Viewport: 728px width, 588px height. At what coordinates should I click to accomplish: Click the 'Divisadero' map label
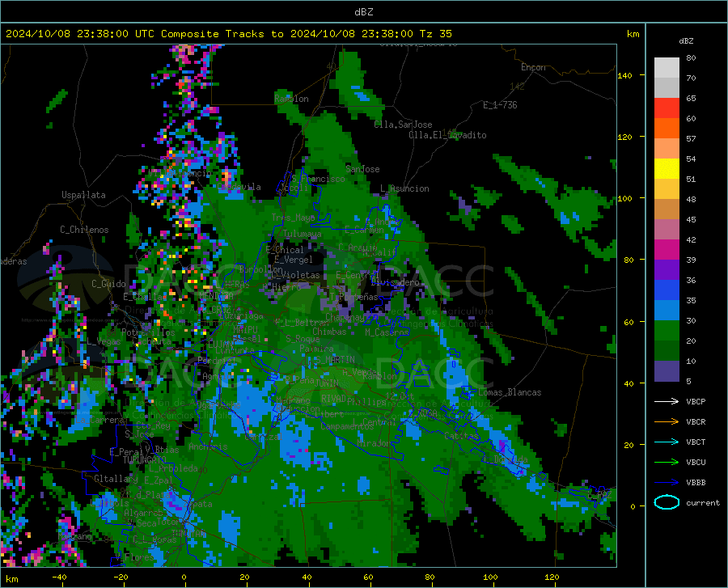point(395,282)
